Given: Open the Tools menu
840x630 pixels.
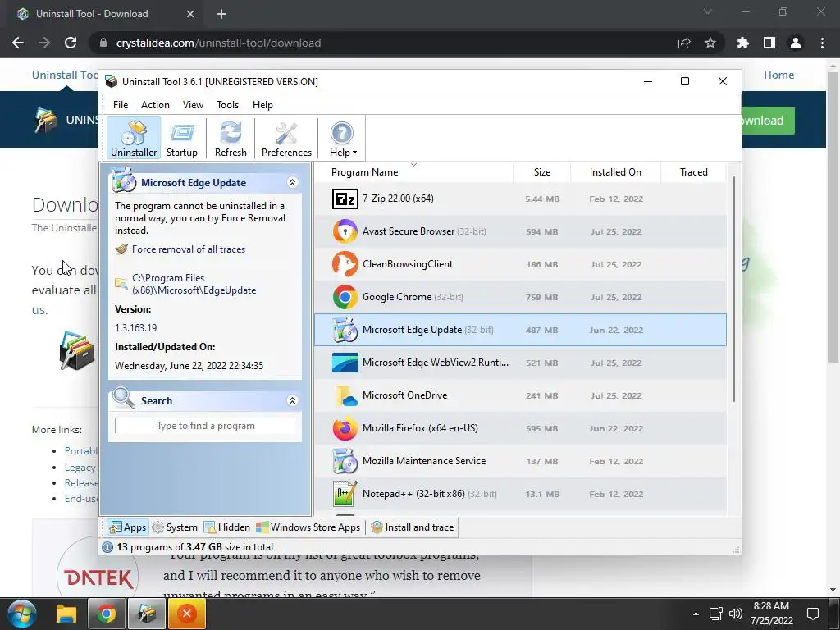Looking at the screenshot, I should 227,105.
